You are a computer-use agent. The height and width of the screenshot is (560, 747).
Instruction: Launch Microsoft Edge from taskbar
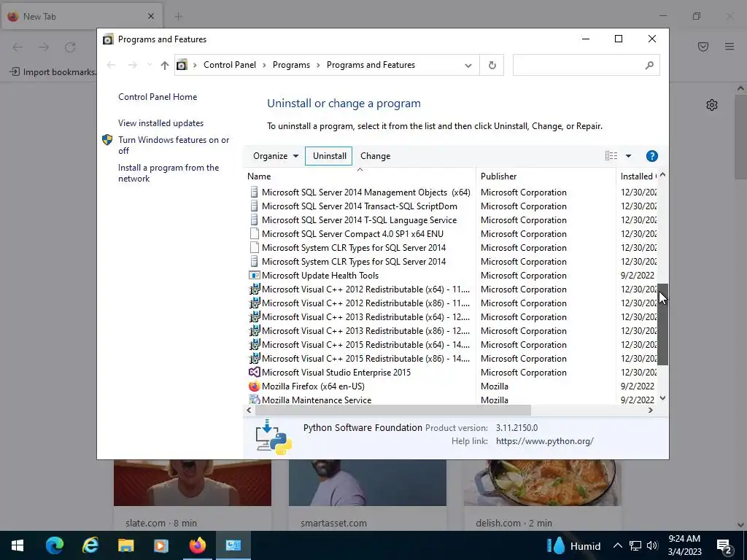54,545
